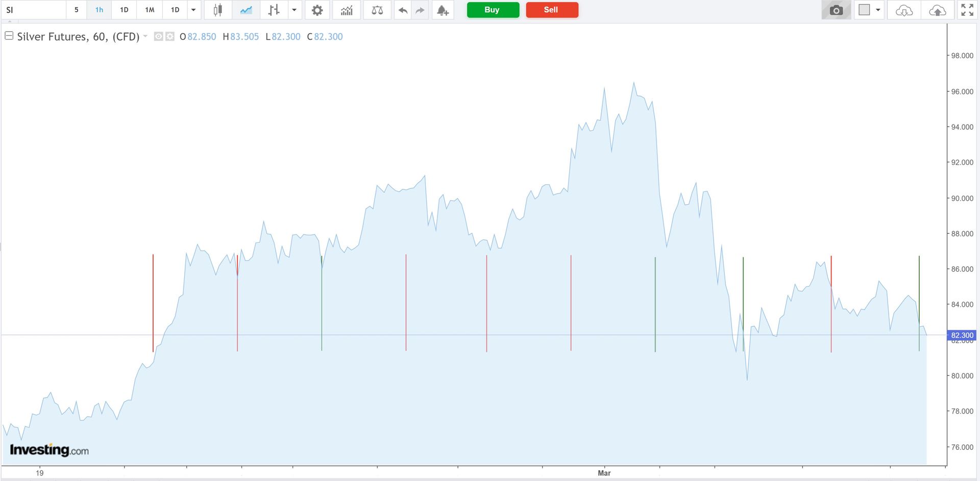This screenshot has height=481, width=980.
Task: Click the 90.000 price axis label
Action: pos(962,199)
